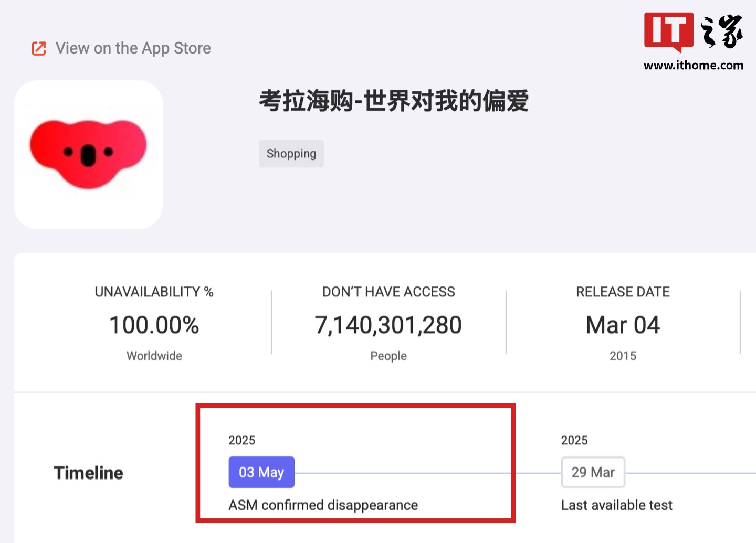This screenshot has width=756, height=543.
Task: Click the RELEASE DATE header label
Action: 623,292
